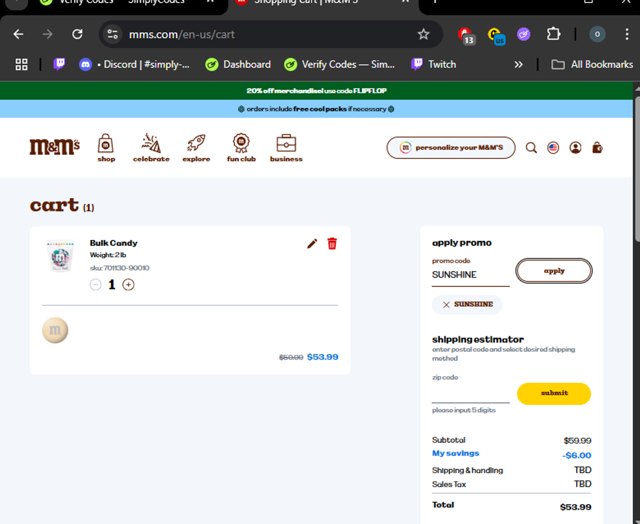The width and height of the screenshot is (640, 524).
Task: Open the Extensions puzzle piece menu
Action: click(x=553, y=34)
